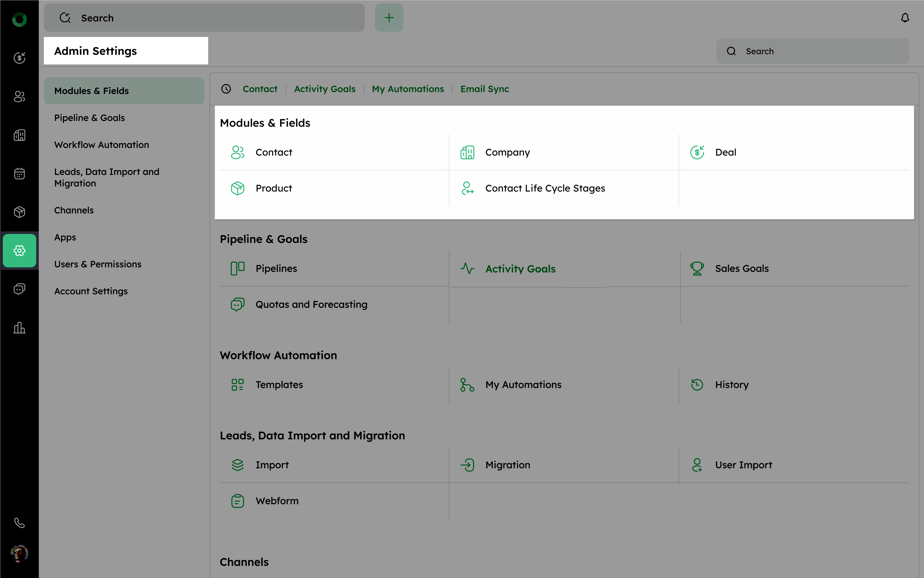Select Users & Permissions menu item
This screenshot has height=578, width=924.
(98, 264)
